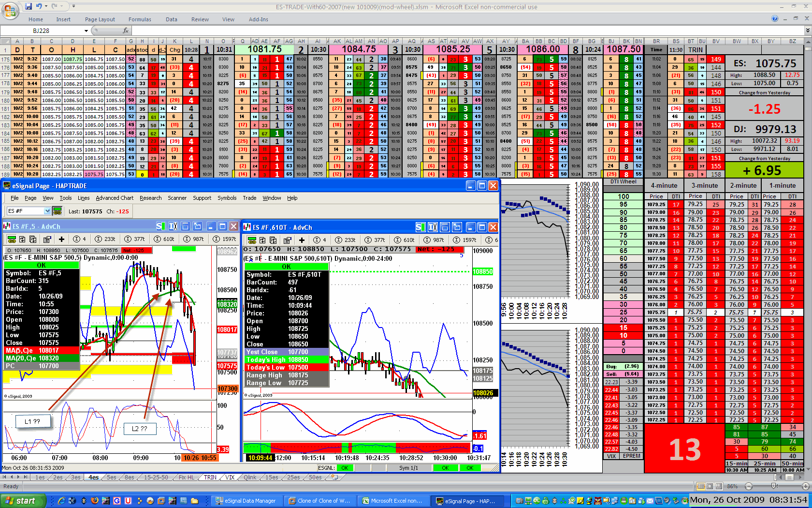This screenshot has width=812, height=508.
Task: Open the folder icon in quick launch
Action: pos(194,501)
